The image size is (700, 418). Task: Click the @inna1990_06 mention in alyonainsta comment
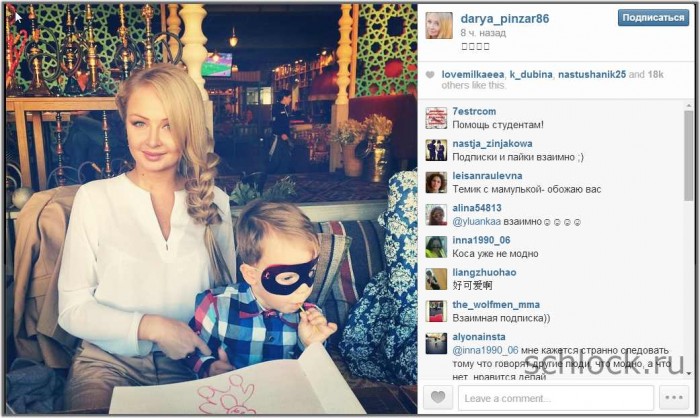click(485, 350)
